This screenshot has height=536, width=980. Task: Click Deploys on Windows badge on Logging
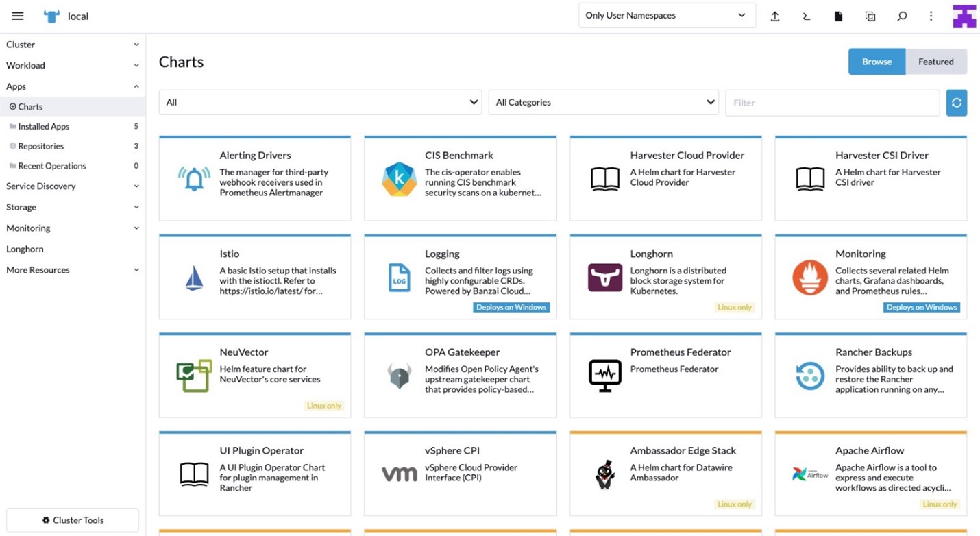click(x=511, y=308)
